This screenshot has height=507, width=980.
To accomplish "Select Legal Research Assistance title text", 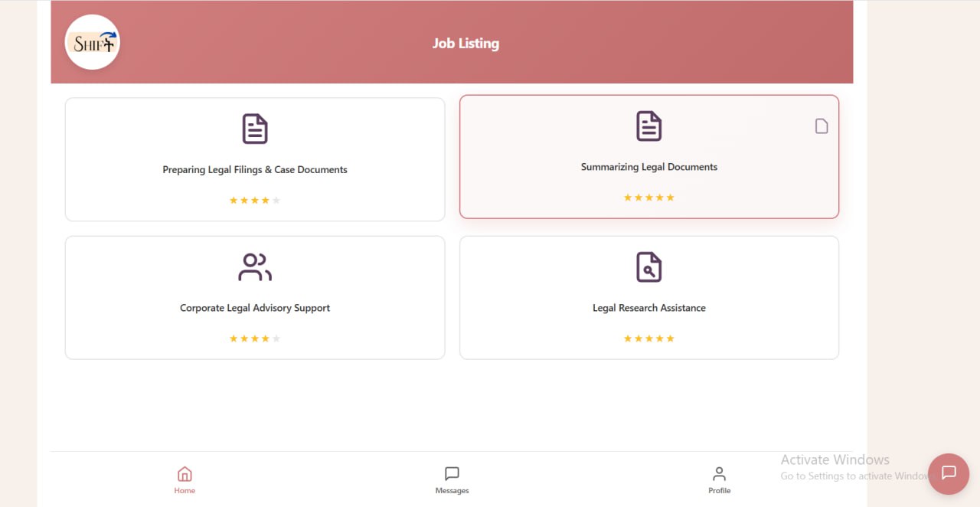I will tap(648, 308).
